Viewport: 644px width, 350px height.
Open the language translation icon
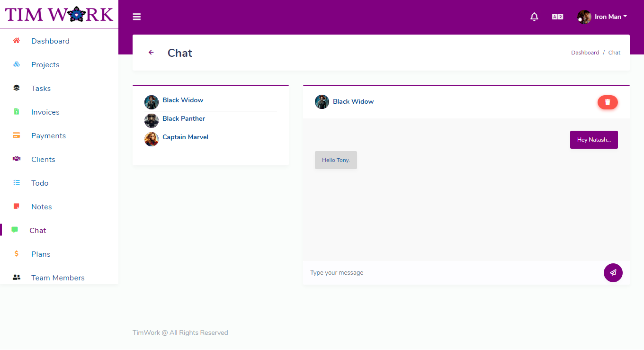point(557,16)
